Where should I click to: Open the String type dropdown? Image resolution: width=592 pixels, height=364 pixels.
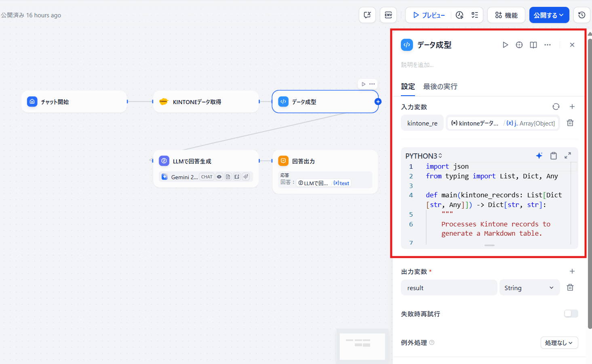[529, 288]
